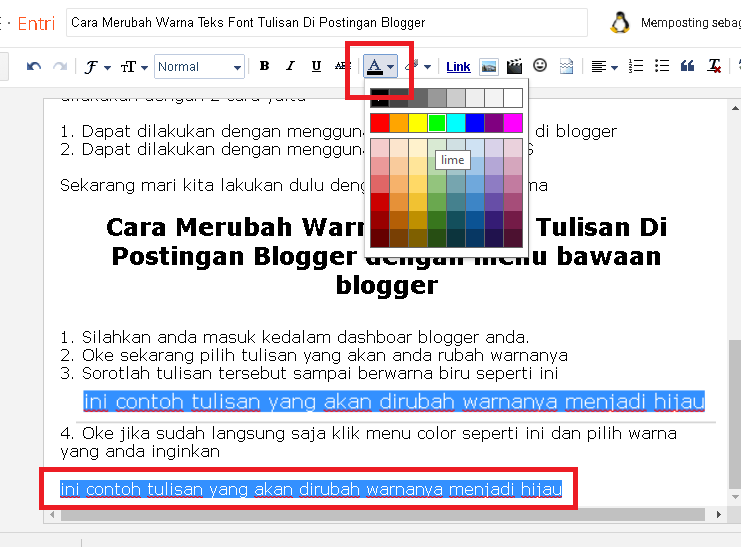This screenshot has height=547, width=741.
Task: Pick the black color swatch
Action: point(379,98)
